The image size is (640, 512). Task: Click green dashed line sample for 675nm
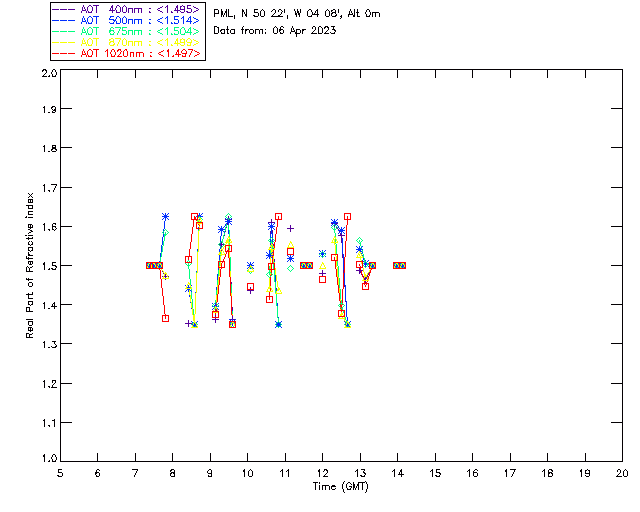click(x=64, y=31)
